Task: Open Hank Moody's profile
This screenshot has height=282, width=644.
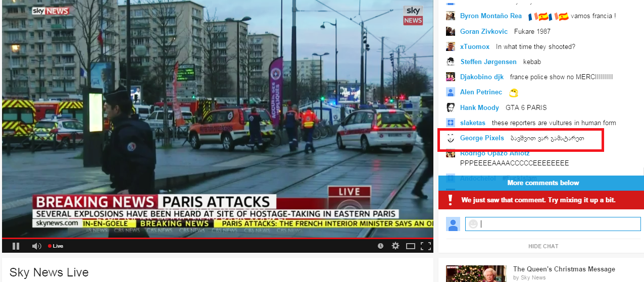Action: (x=479, y=107)
